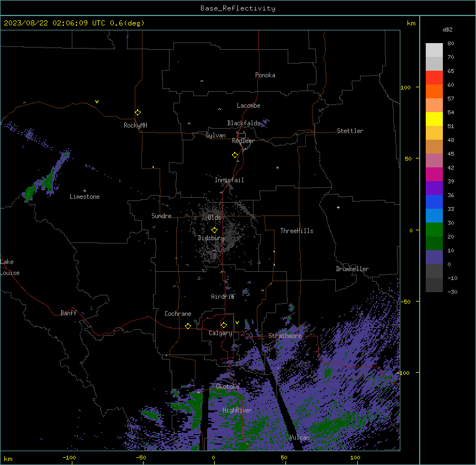The height and width of the screenshot is (465, 476).
Task: Click the yellow diamond marker above RockyMH
Action: click(x=137, y=112)
